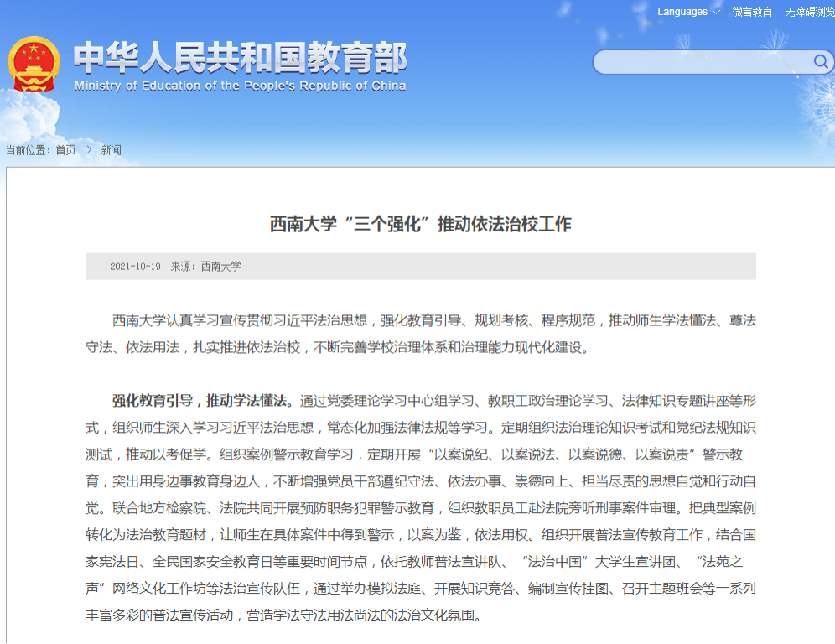Click the article headline 西南大学“三个强化”
Image resolution: width=835 pixels, height=644 pixels.
point(420,224)
